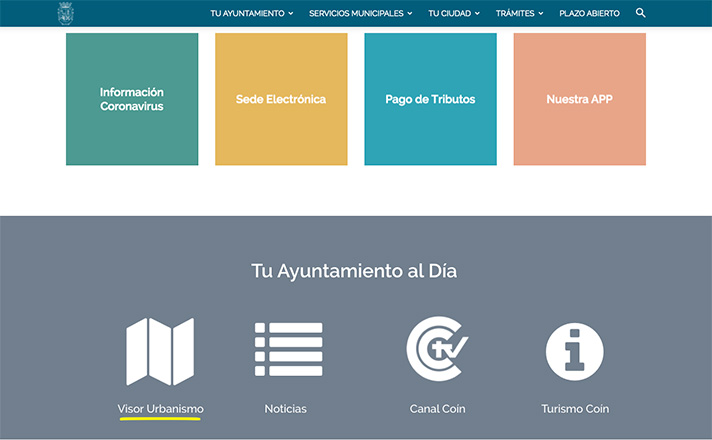Open the yellow Sede Electrónica tile
The width and height of the screenshot is (712, 440).
(x=281, y=99)
